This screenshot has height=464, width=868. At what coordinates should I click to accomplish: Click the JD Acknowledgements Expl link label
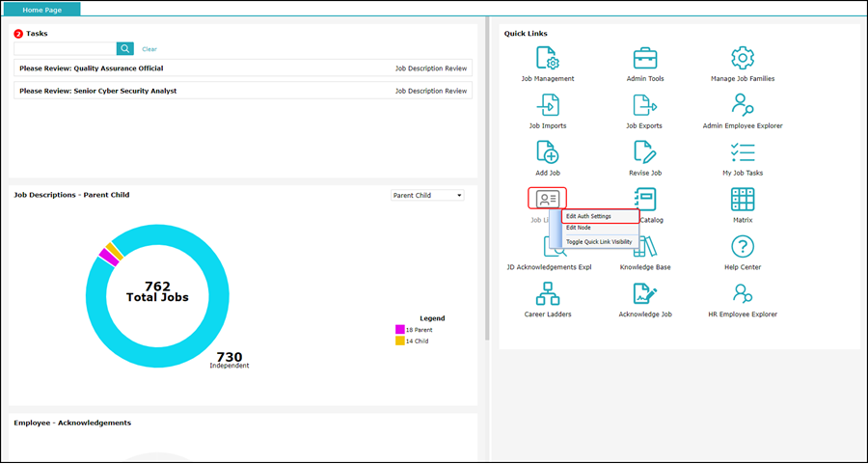pos(549,267)
